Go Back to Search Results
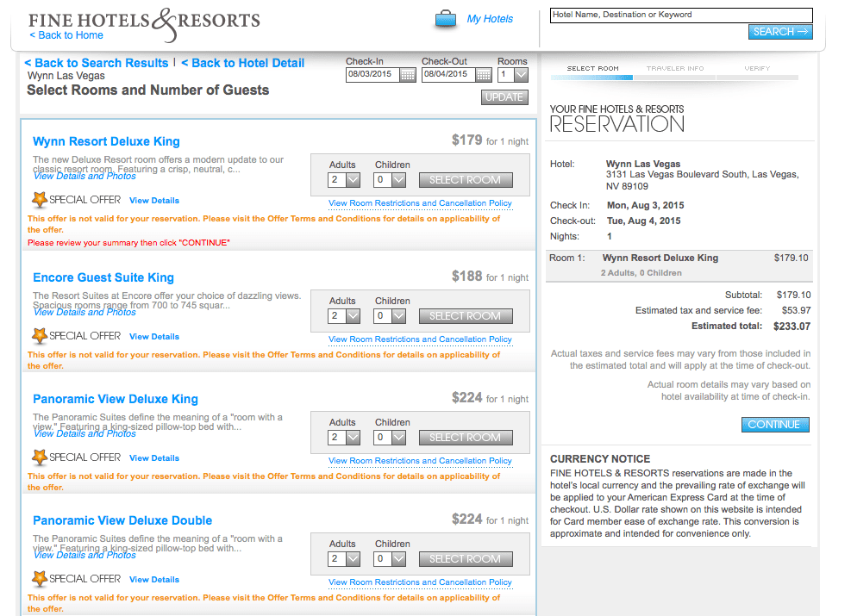 (x=97, y=63)
